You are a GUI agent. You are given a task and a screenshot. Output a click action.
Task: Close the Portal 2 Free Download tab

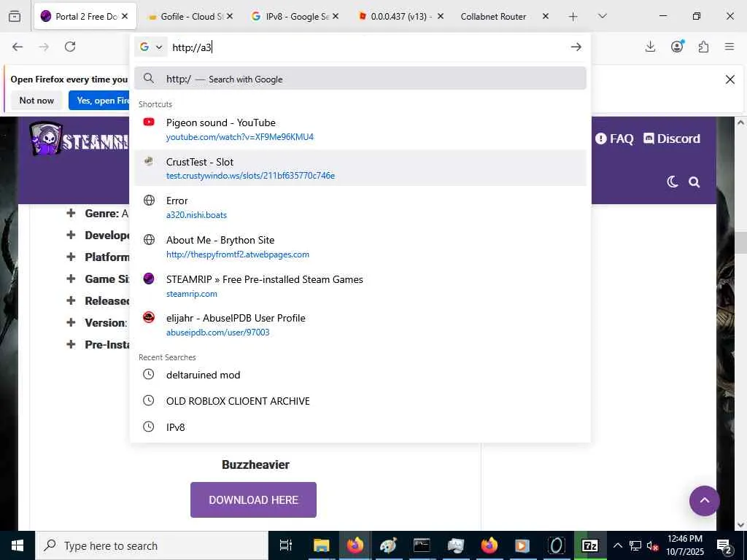(125, 16)
